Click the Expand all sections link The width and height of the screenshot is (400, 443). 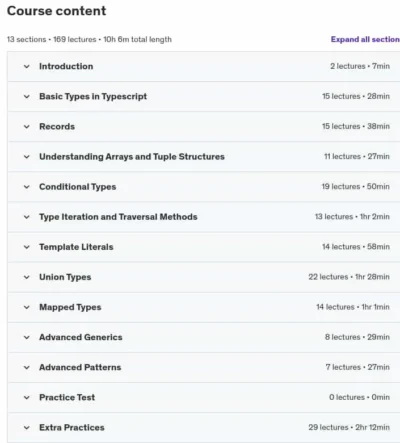click(365, 39)
